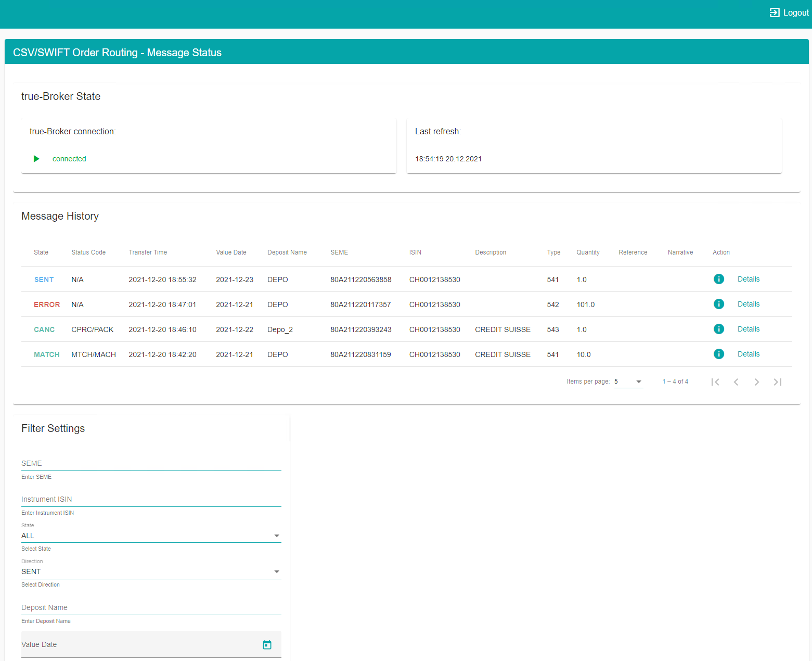
Task: Click status code MTCH/MACH
Action: (x=94, y=354)
